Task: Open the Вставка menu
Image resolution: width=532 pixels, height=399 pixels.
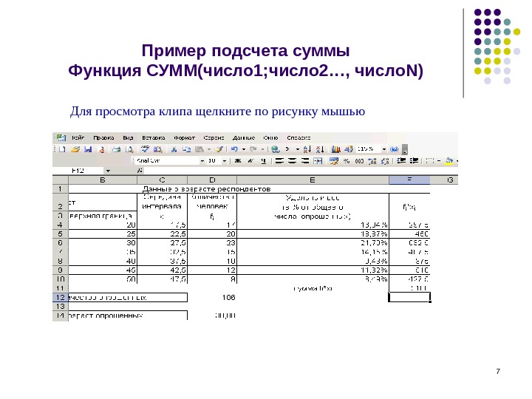Action: tap(154, 137)
